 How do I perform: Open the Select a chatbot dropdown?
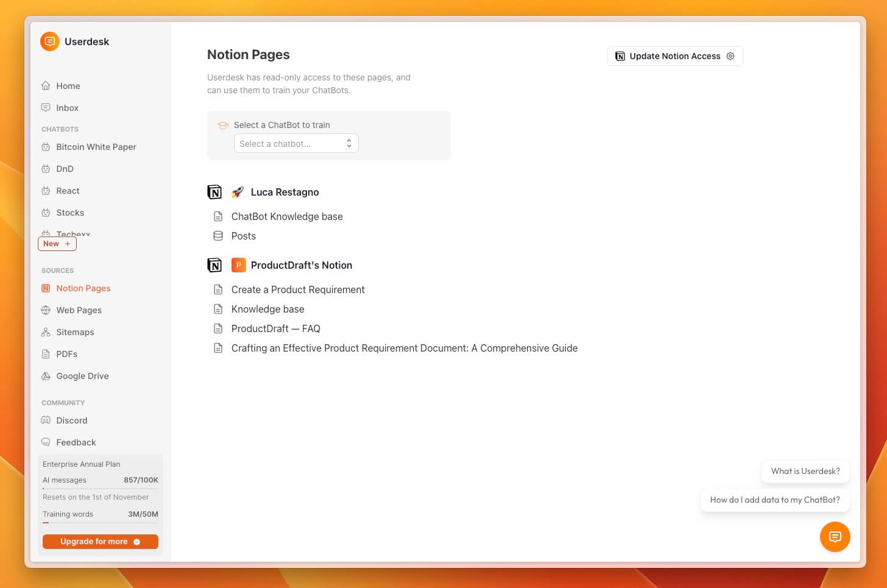296,144
